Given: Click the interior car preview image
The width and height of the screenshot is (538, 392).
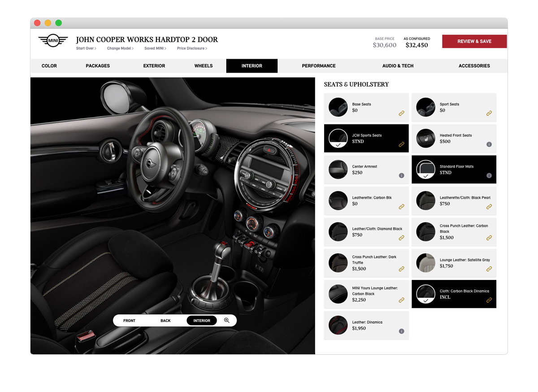Looking at the screenshot, I should coord(173,215).
